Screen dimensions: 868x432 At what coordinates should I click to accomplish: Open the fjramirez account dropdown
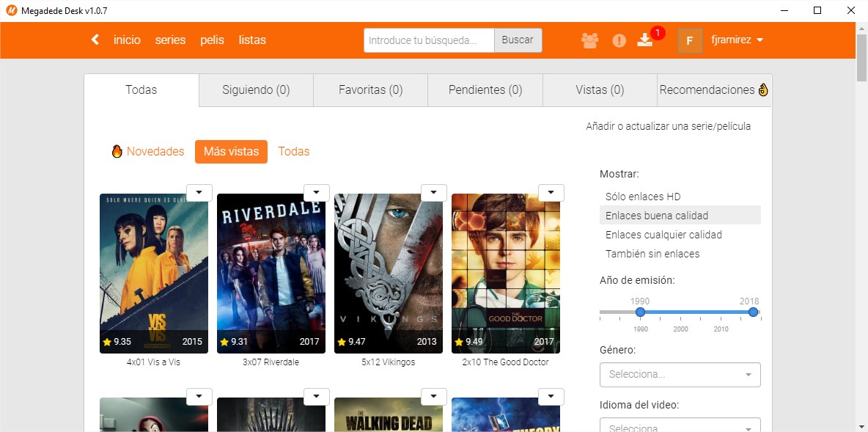click(x=738, y=40)
